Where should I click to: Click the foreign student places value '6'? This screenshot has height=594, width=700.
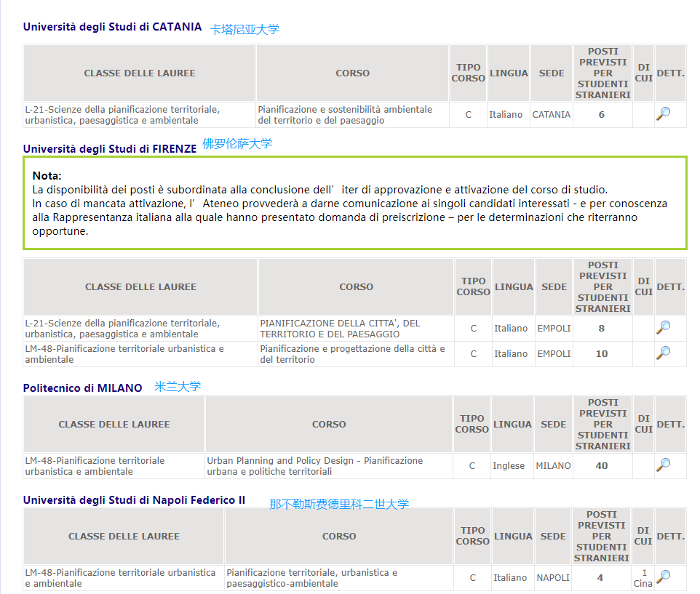[601, 115]
